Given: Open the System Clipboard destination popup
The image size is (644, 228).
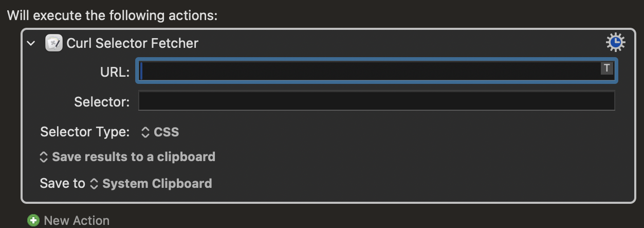Looking at the screenshot, I should tap(157, 183).
